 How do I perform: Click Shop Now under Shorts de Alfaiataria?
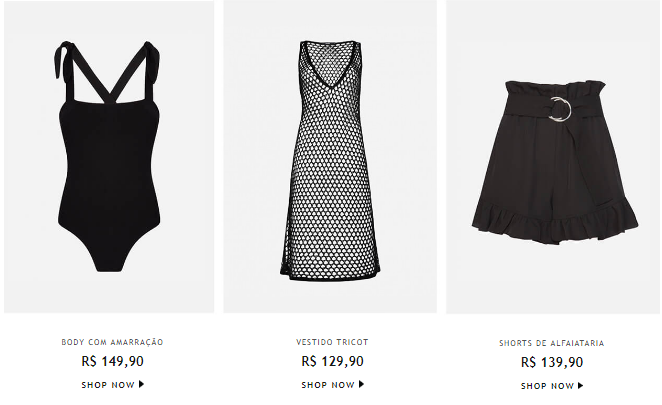point(547,386)
